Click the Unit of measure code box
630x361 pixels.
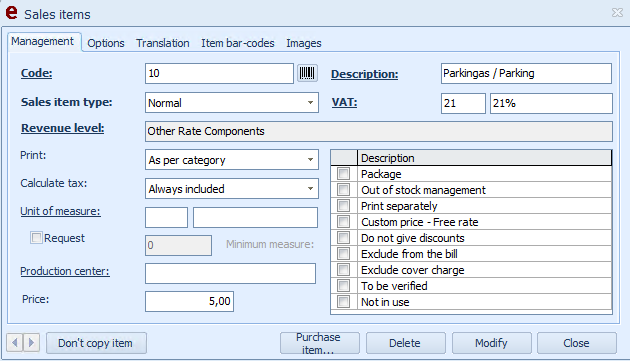(166, 217)
